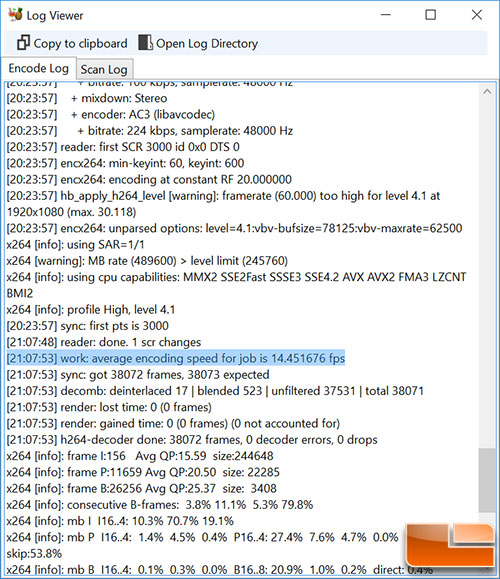Click the 'decomb: deinterlaced 17' log line
This screenshot has height=579, width=500.
215,391
